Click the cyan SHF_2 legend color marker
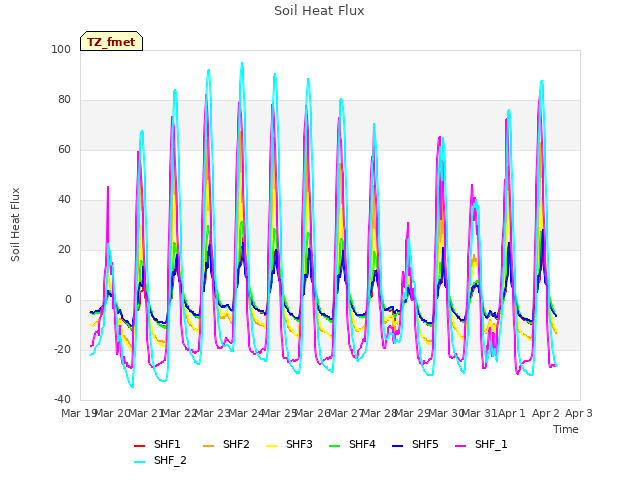640x480 pixels. point(140,462)
